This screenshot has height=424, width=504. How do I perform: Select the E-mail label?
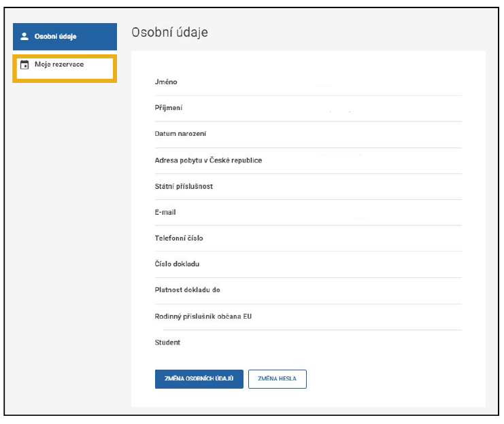pos(165,212)
